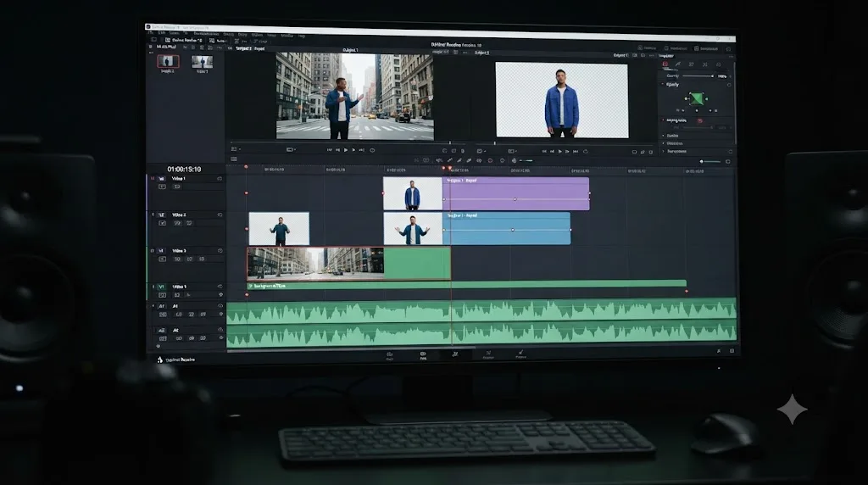Click the outlined icon at the far right of the top bar
This screenshot has height=485, width=868.
pyautogui.click(x=728, y=49)
